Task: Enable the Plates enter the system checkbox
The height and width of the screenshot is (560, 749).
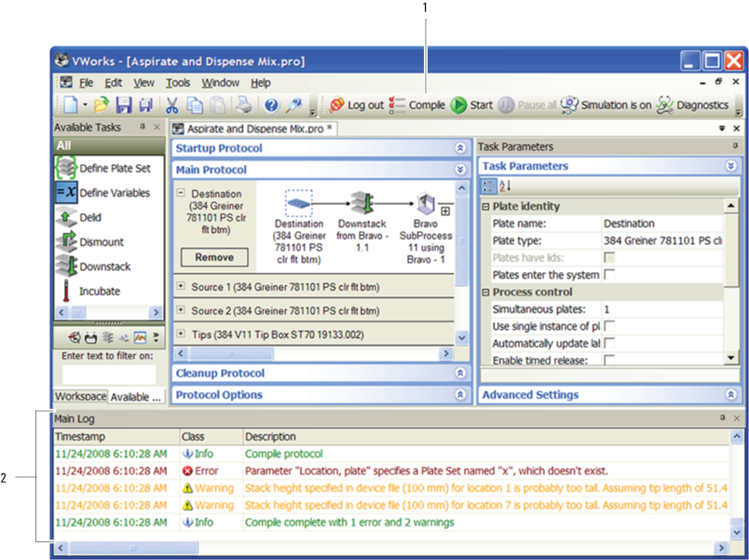Action: coord(609,275)
